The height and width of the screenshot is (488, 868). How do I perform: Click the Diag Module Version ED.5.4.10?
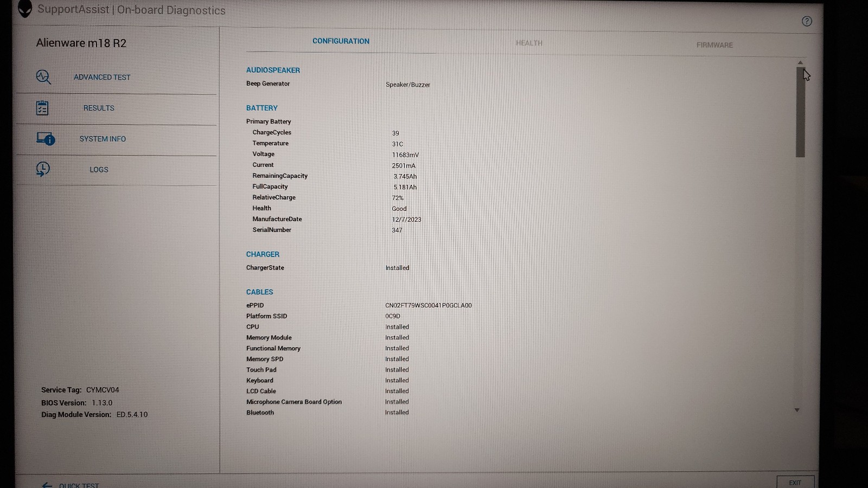coord(94,414)
